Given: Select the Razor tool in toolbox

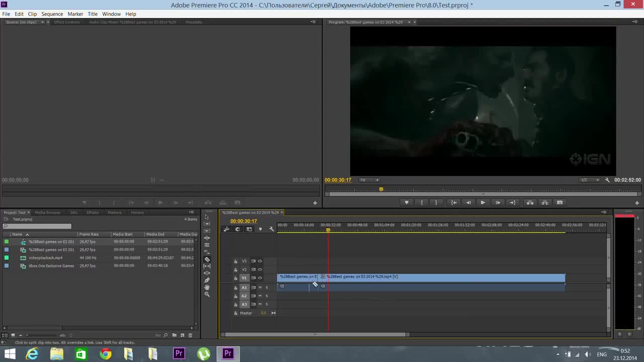Looking at the screenshot, I should [207, 259].
